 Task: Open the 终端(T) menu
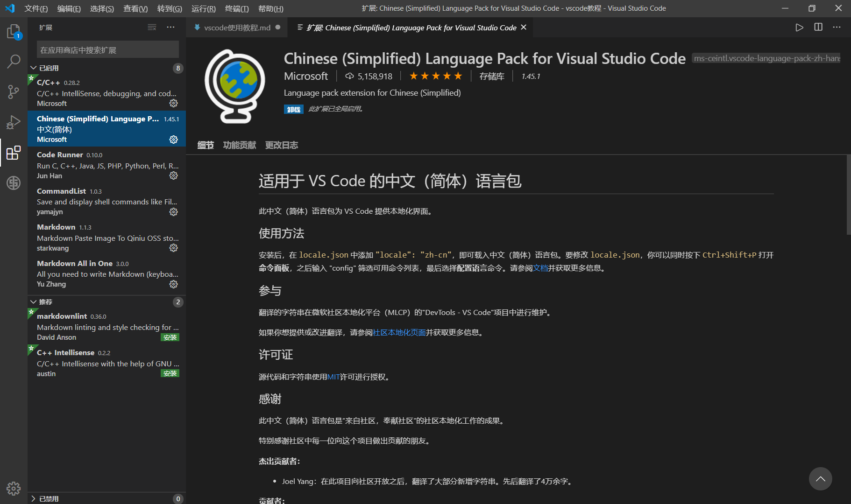click(x=237, y=8)
